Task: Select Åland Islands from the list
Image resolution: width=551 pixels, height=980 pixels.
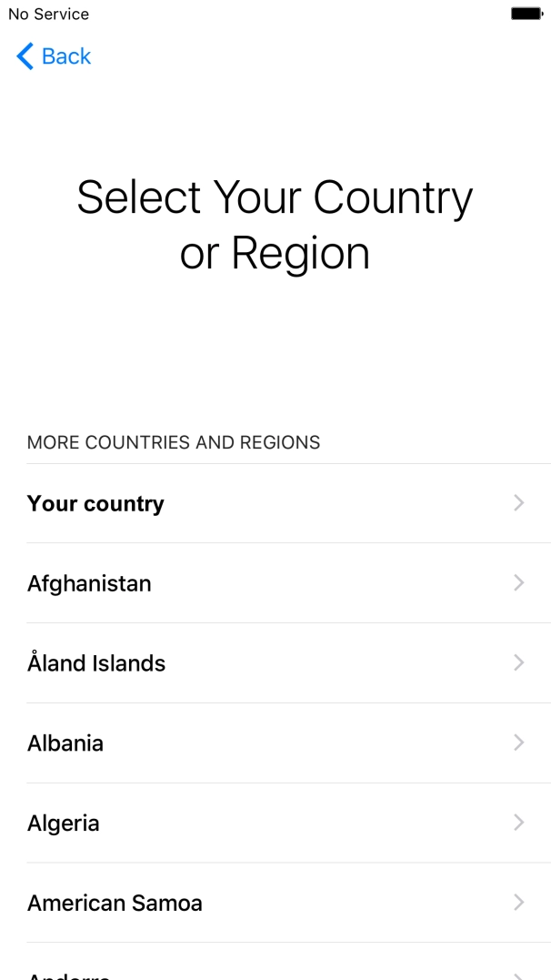Action: 95,662
